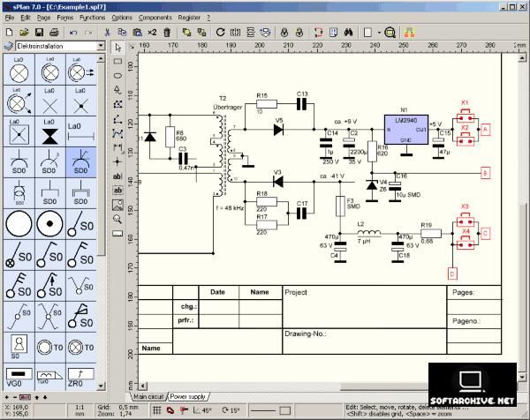Click the library list scroll-up arrow

click(x=101, y=59)
